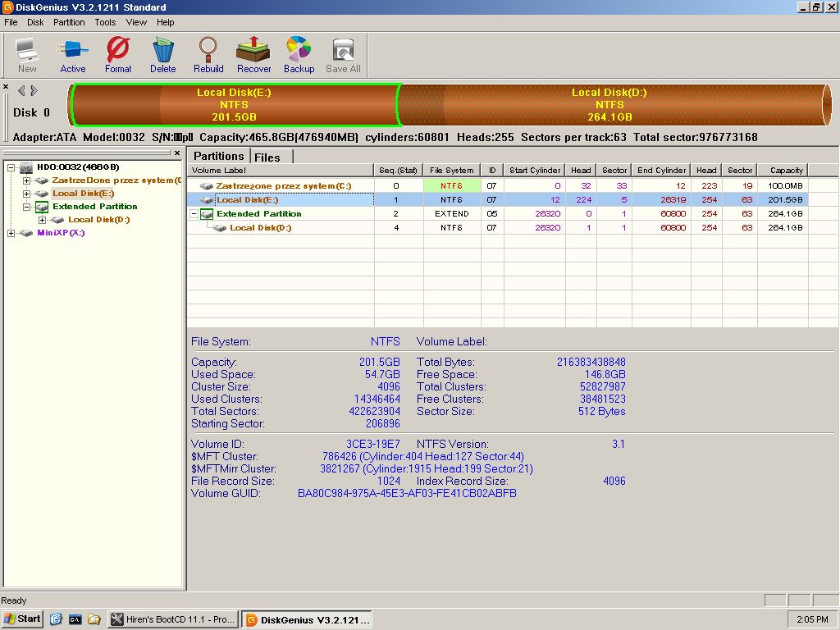
Task: Click the Format toolbar icon
Action: 118,55
